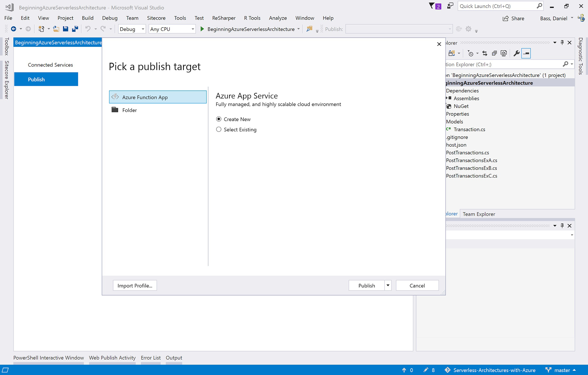Click the Send Feedback icon
The height and width of the screenshot is (375, 588).
point(450,6)
